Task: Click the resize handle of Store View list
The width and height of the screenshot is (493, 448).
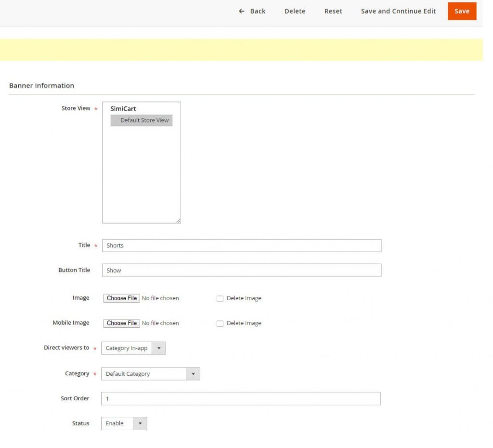Action: point(178,221)
